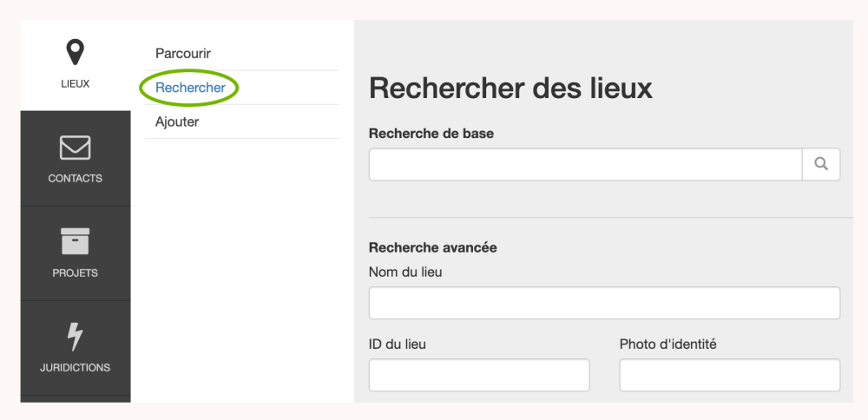
Task: Open the Parcourir submenu item
Action: 183,53
